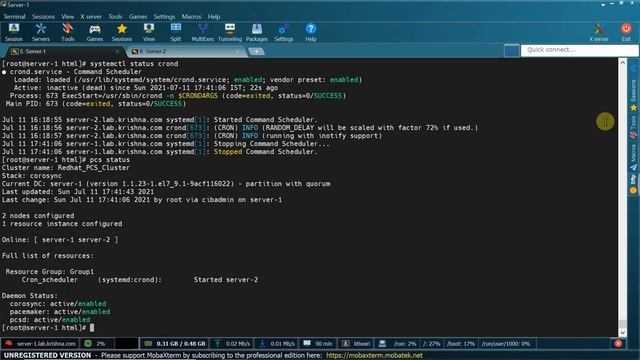Open the Sessions star icon
This screenshot has height=360, width=640.
coord(122,32)
